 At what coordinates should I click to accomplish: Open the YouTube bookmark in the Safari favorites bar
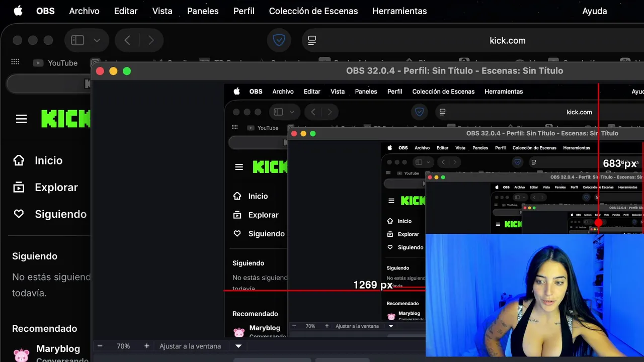coord(55,63)
